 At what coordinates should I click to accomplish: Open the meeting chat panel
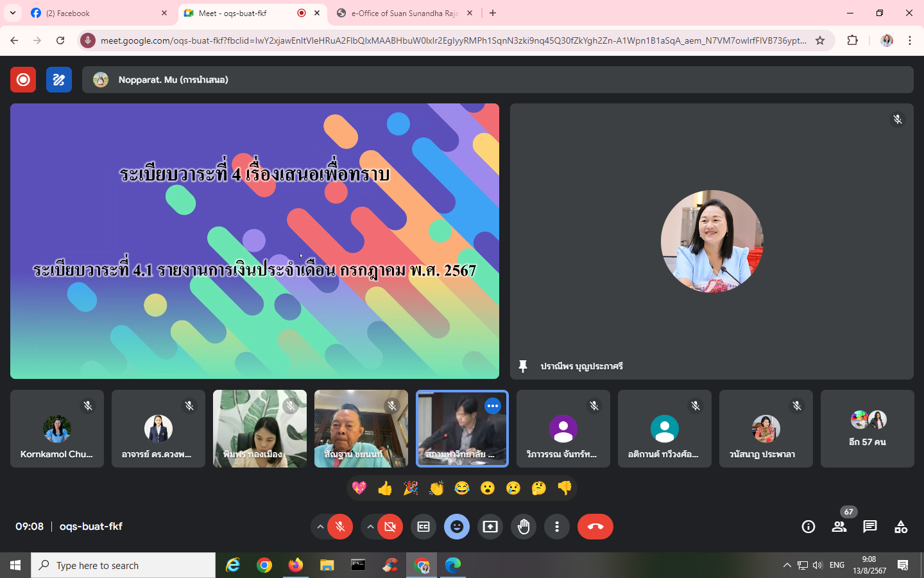pyautogui.click(x=869, y=527)
